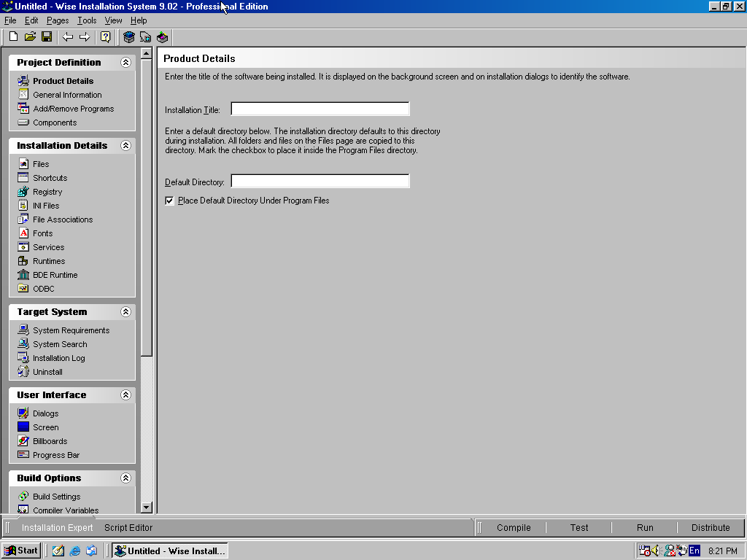Image resolution: width=747 pixels, height=560 pixels.
Task: Collapse the Installation Details group
Action: tap(125, 146)
